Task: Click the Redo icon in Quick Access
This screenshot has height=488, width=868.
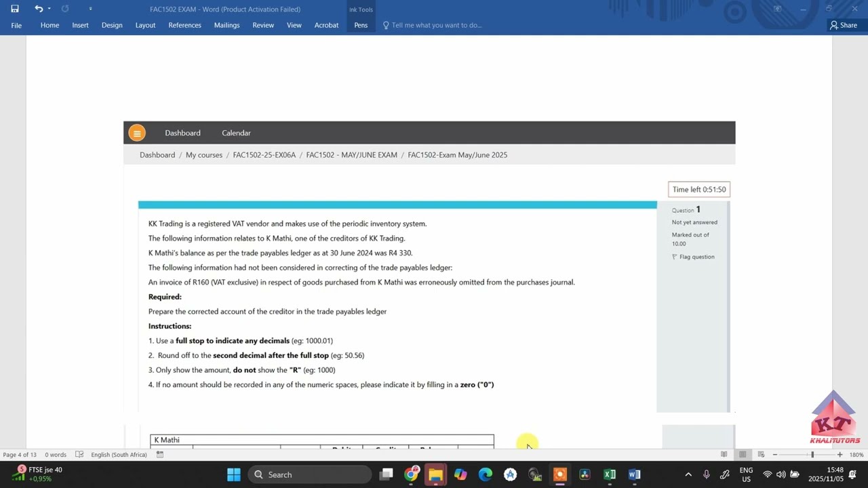Action: point(65,9)
